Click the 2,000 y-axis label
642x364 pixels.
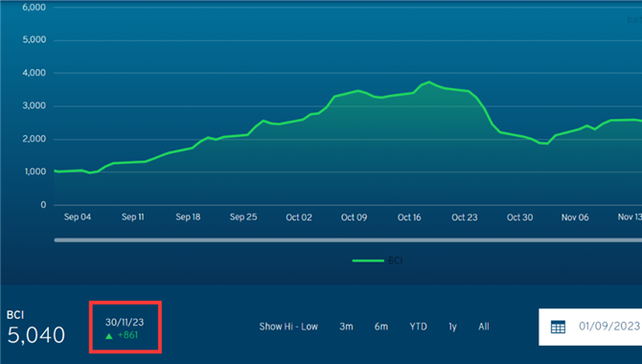[34, 139]
